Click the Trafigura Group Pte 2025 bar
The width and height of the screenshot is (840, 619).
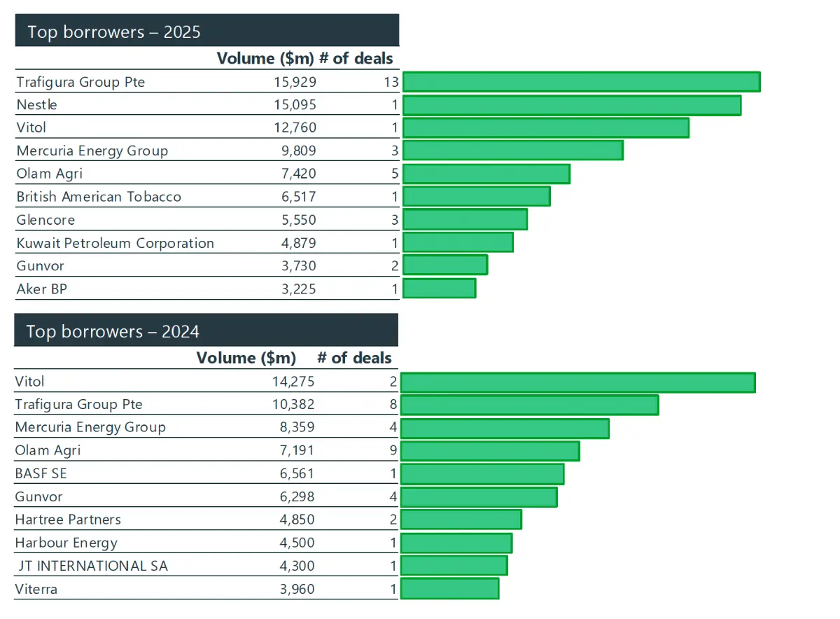point(582,82)
